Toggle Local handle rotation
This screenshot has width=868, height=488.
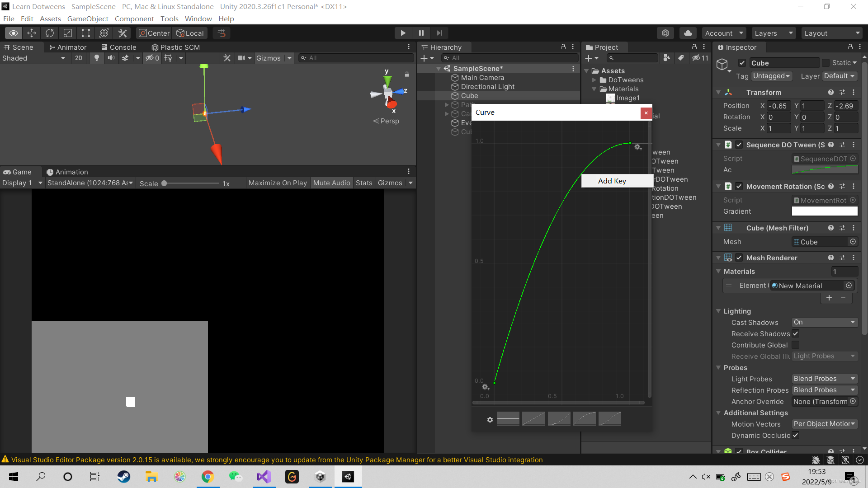coord(190,33)
